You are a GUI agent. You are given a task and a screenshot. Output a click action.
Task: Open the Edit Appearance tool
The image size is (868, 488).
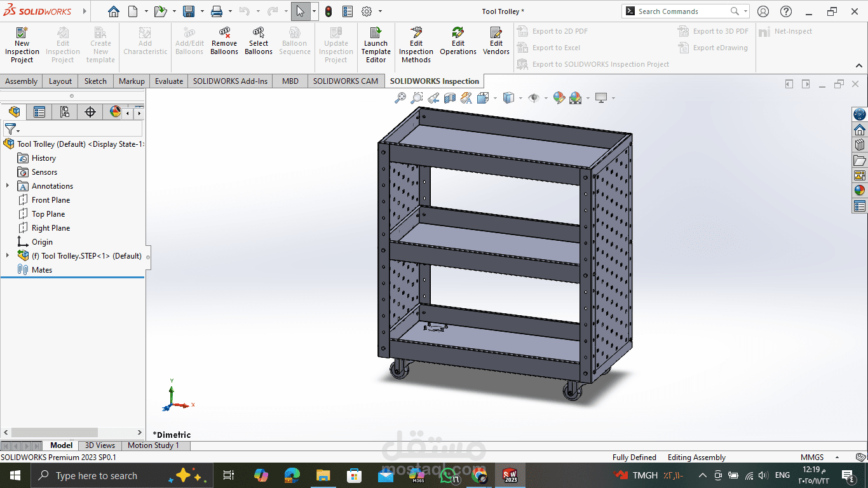(x=559, y=97)
